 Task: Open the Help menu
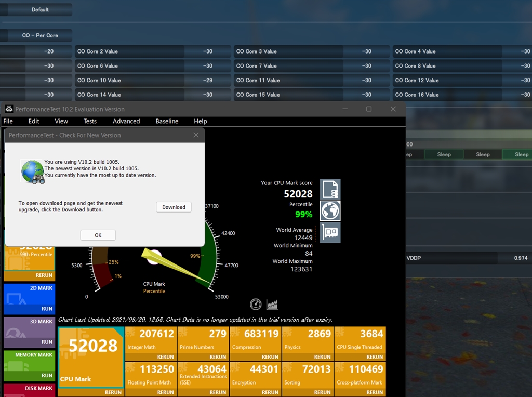[200, 121]
